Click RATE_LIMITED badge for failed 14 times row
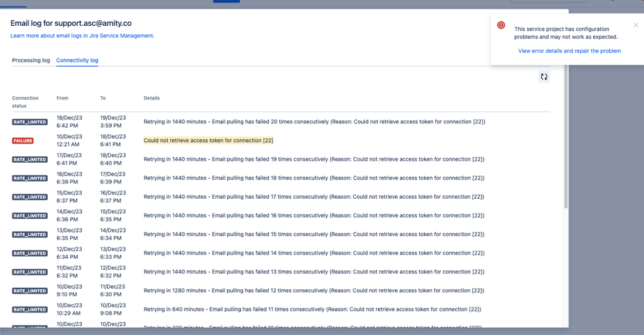The width and height of the screenshot is (644, 335). click(x=30, y=254)
